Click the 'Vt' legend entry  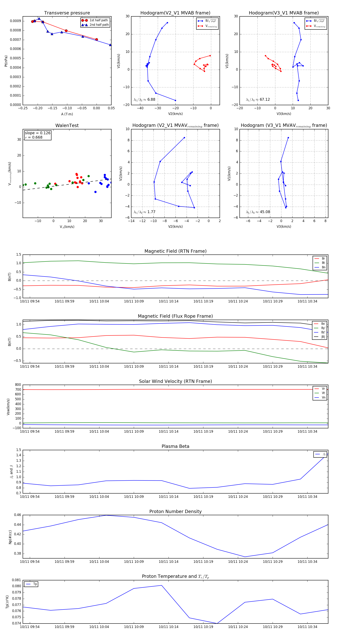320,393
